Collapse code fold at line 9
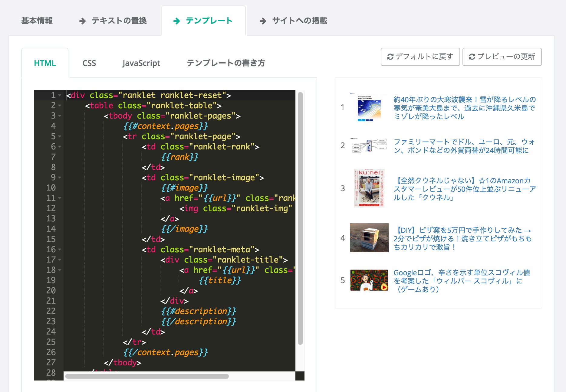The height and width of the screenshot is (392, 566). click(x=60, y=178)
